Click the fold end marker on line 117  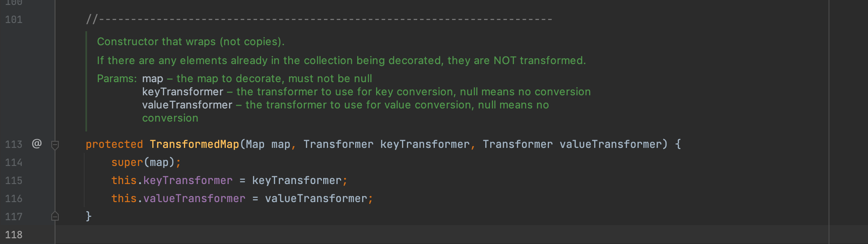(55, 216)
